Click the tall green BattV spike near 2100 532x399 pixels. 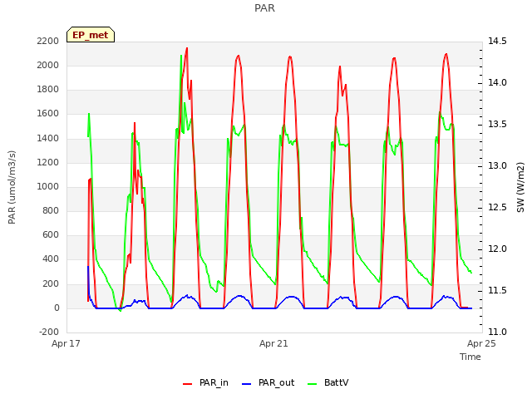181,56
